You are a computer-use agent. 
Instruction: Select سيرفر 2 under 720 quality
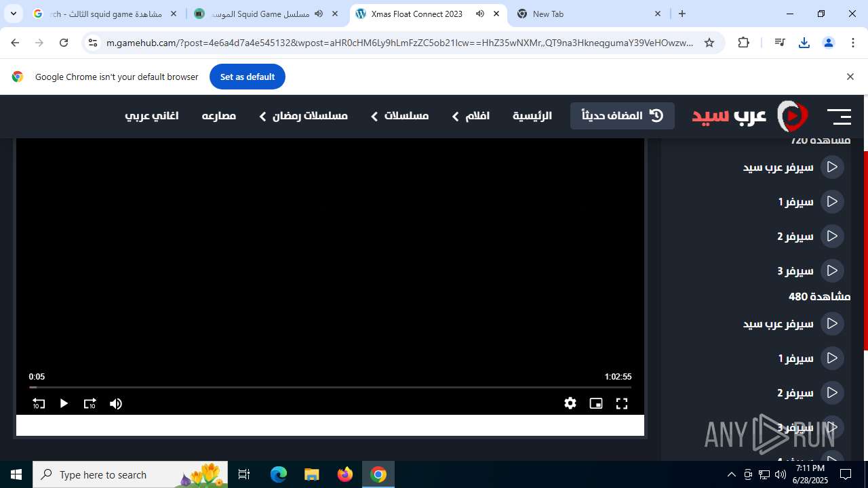coord(810,236)
